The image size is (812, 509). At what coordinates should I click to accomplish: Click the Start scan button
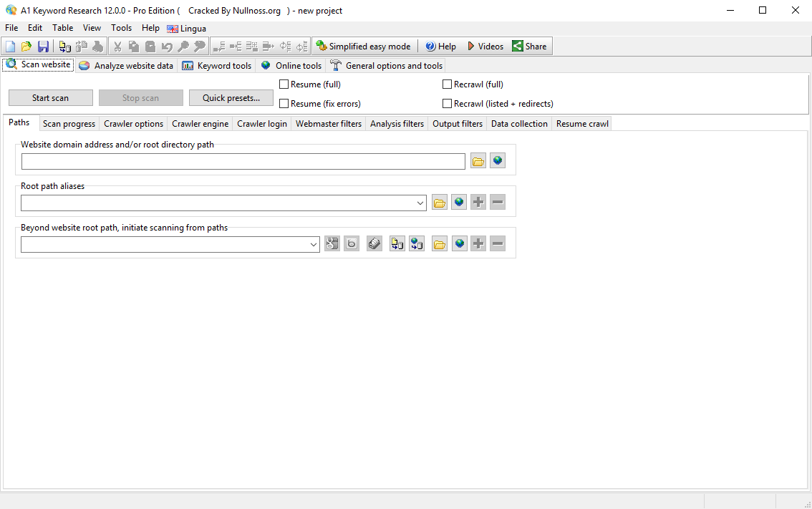click(51, 98)
